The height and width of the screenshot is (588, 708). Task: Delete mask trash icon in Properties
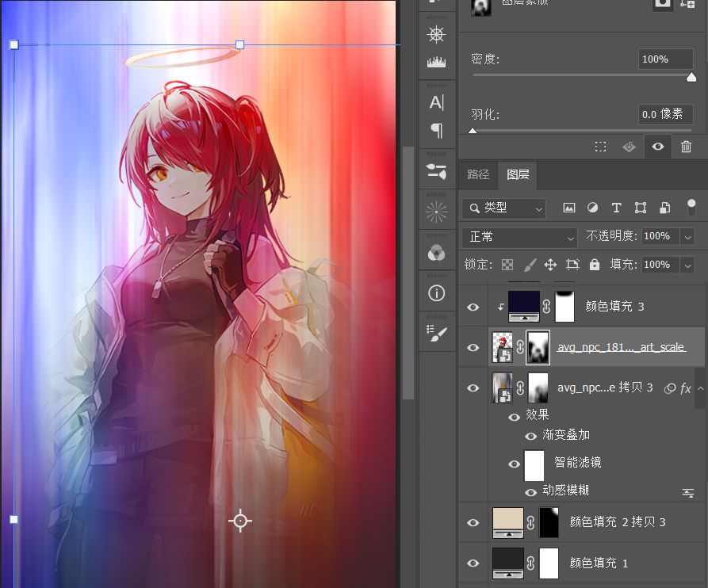pyautogui.click(x=686, y=147)
